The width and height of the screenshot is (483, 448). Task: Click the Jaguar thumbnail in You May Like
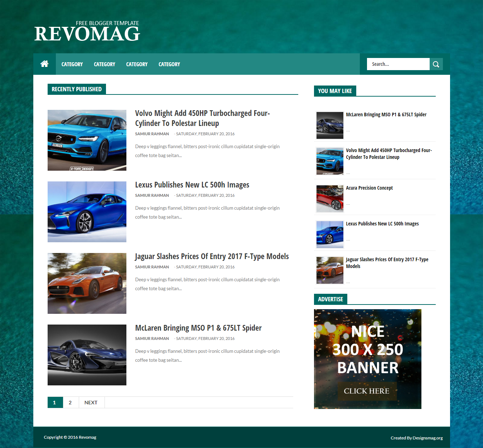[330, 270]
